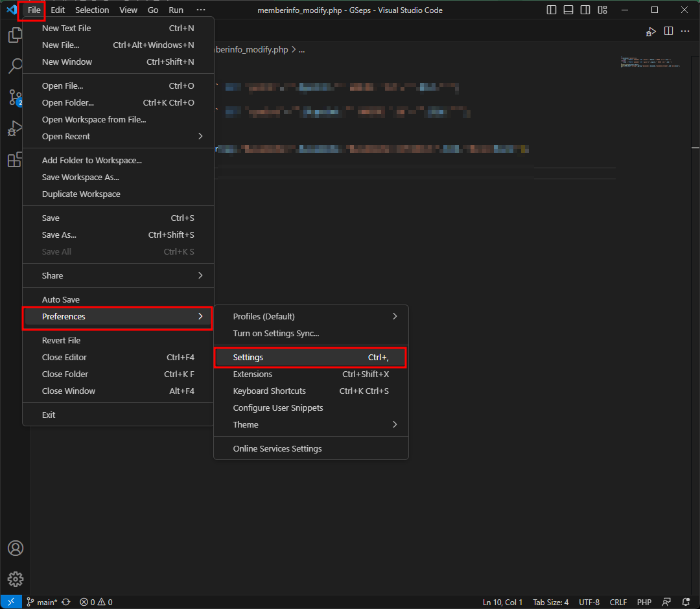This screenshot has width=700, height=609.
Task: Click errors and warnings indicator
Action: pos(96,602)
